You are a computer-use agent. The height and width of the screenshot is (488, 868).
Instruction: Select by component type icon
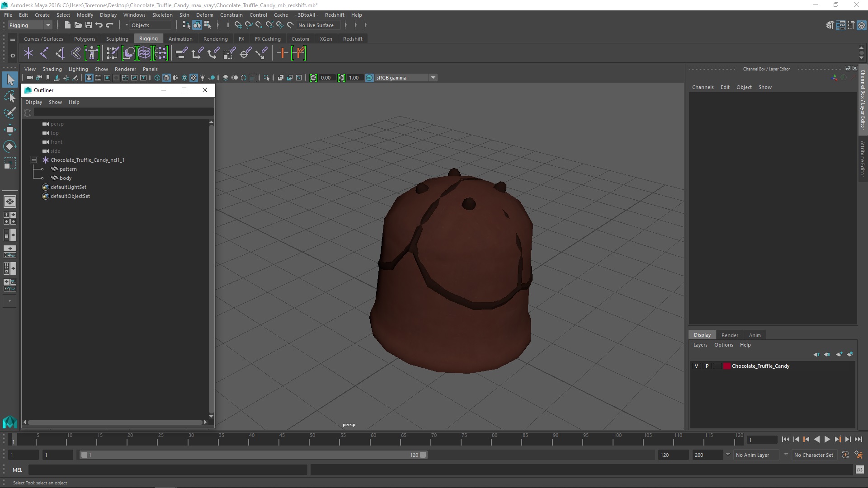[x=208, y=25]
